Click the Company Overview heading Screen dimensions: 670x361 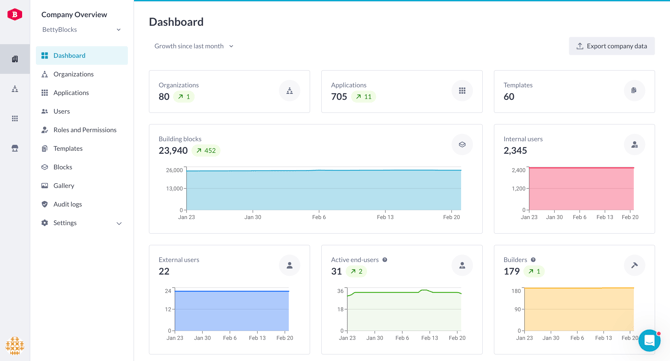[x=74, y=15]
